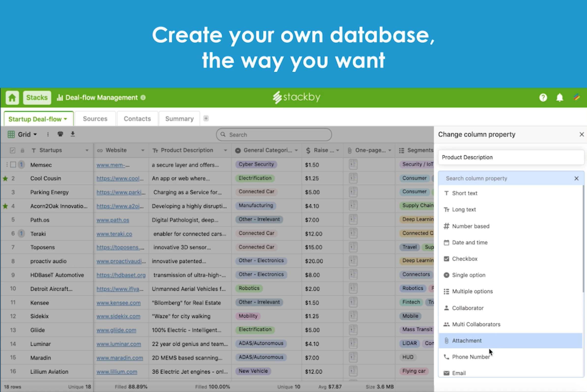Open comment badge on Memsec row
Image resolution: width=587 pixels, height=392 pixels.
pyautogui.click(x=21, y=165)
